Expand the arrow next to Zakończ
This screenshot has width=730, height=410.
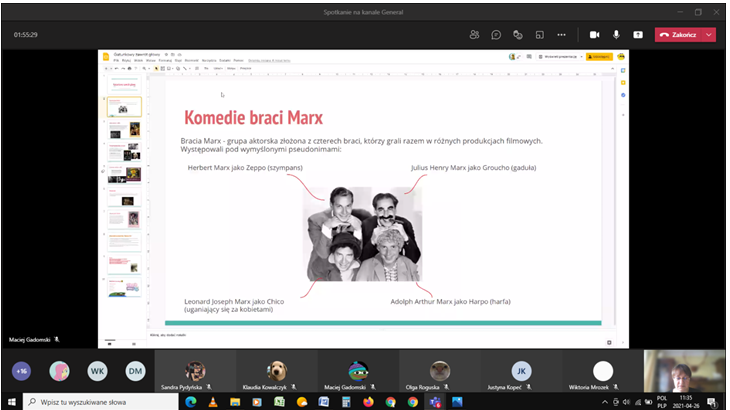click(709, 34)
